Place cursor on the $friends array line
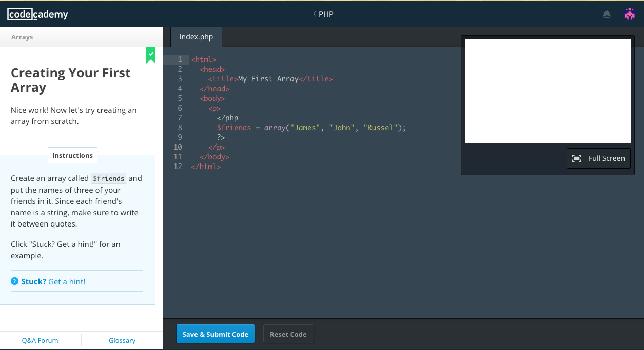This screenshot has height=350, width=644. 311,128
